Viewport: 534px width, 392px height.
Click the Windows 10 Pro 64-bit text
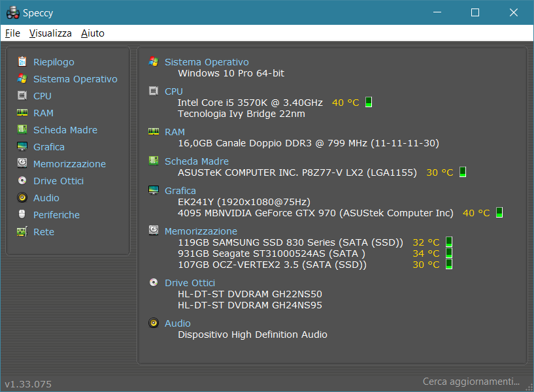coord(231,73)
